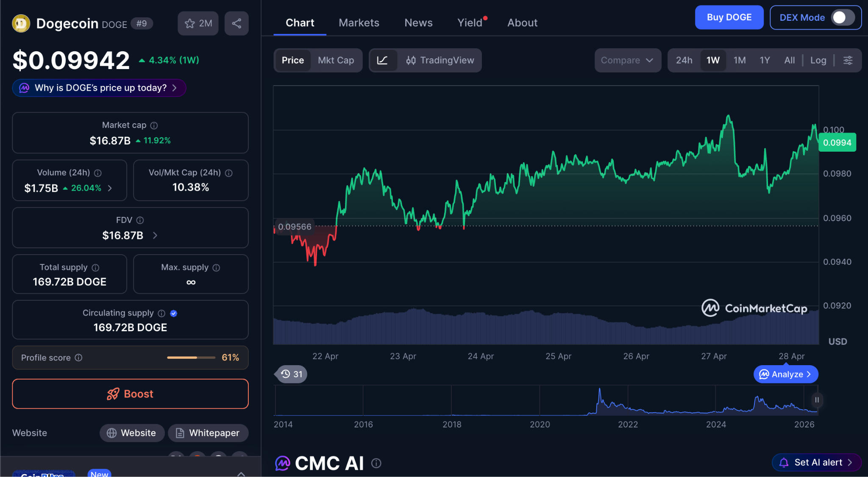Click the CMC AI info icon
868x477 pixels.
376,463
